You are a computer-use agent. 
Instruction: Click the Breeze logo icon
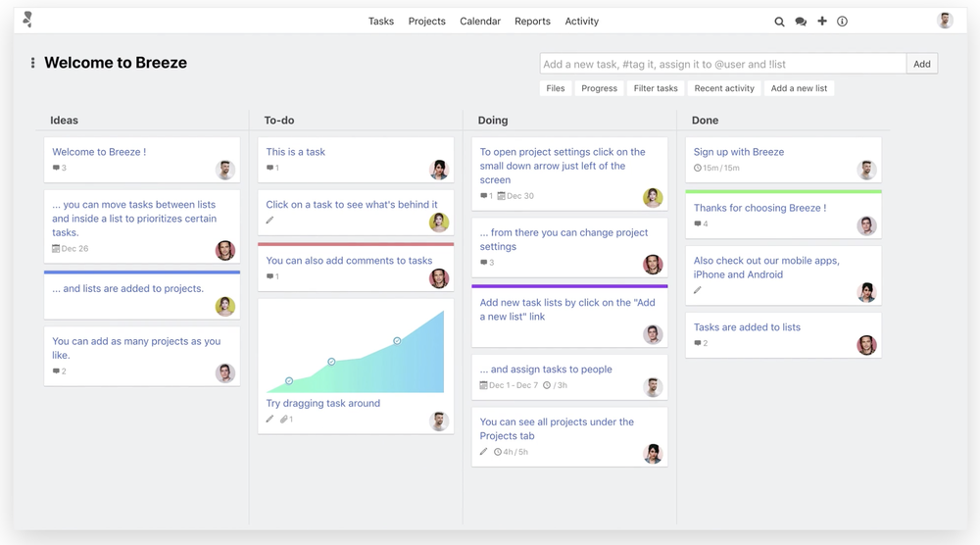click(26, 20)
